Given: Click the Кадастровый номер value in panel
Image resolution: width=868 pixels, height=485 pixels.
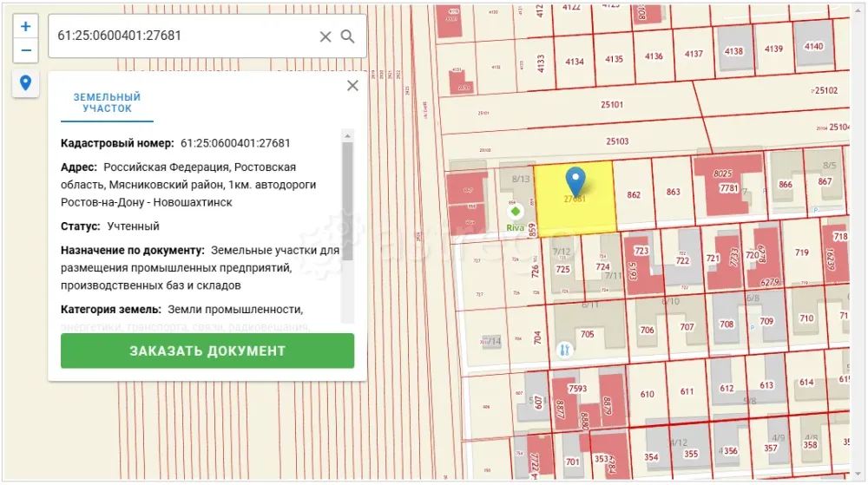Looking at the screenshot, I should 235,143.
